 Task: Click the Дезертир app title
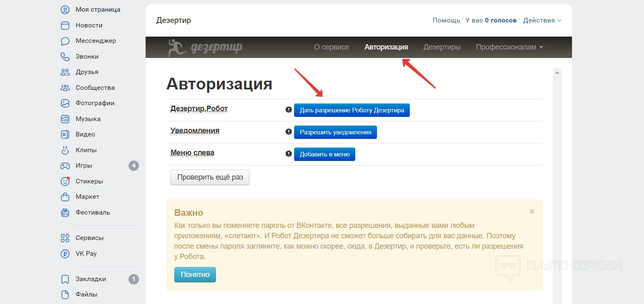pyautogui.click(x=174, y=20)
